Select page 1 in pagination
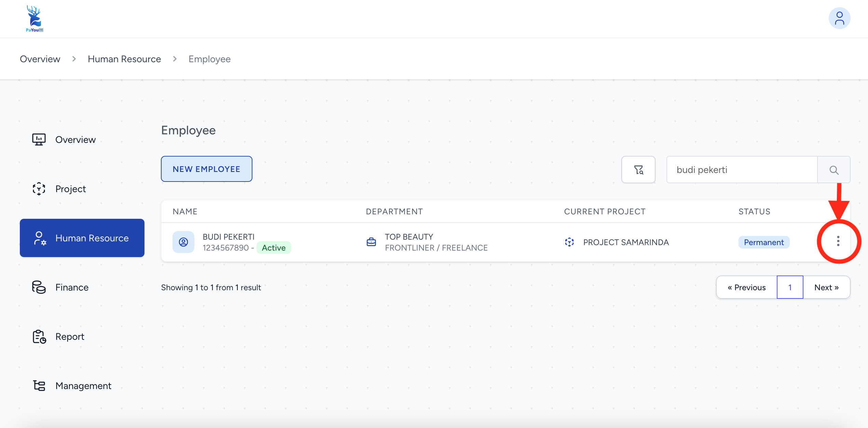 (x=790, y=287)
